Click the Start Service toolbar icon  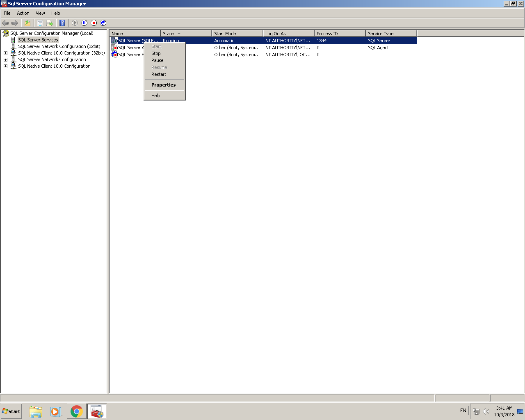[75, 23]
